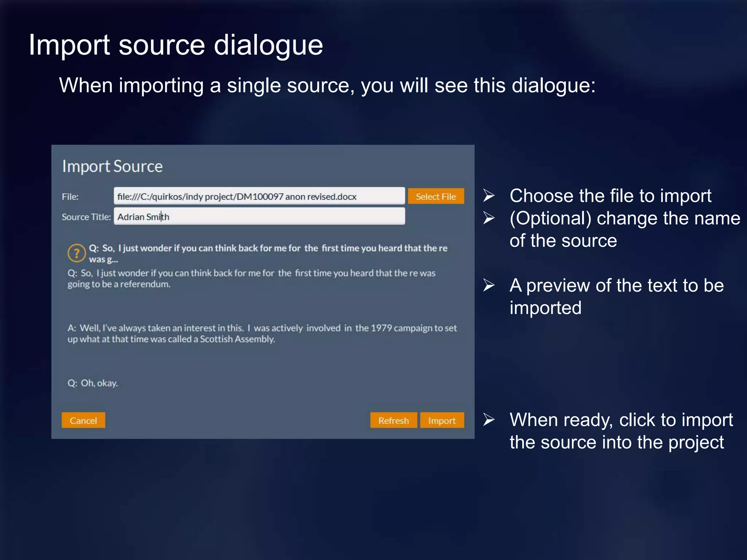Click arrow bullet beside '(Optional) change the name'
This screenshot has width=747, height=560.
489,218
